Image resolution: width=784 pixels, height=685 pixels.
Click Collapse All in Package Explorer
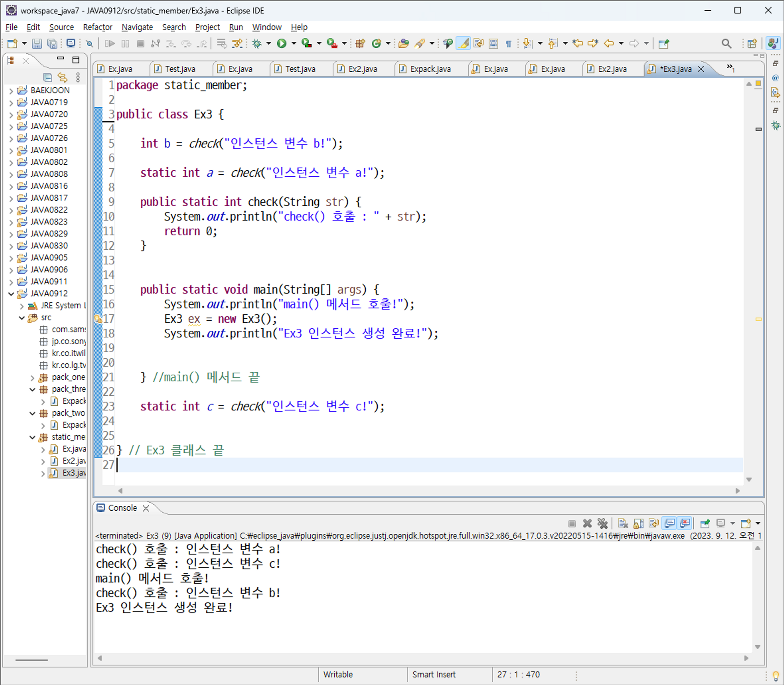coord(47,77)
